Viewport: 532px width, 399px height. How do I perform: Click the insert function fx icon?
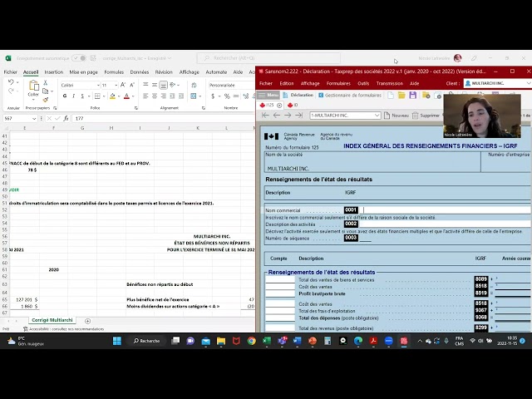(66, 118)
